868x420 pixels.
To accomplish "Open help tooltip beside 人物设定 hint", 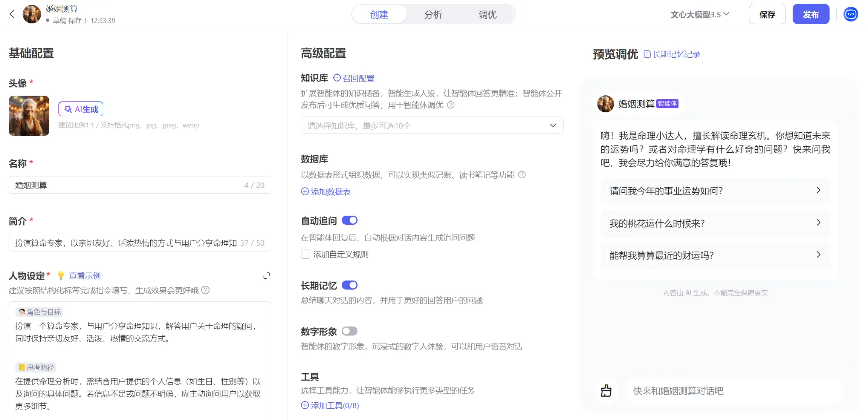I will pyautogui.click(x=205, y=290).
